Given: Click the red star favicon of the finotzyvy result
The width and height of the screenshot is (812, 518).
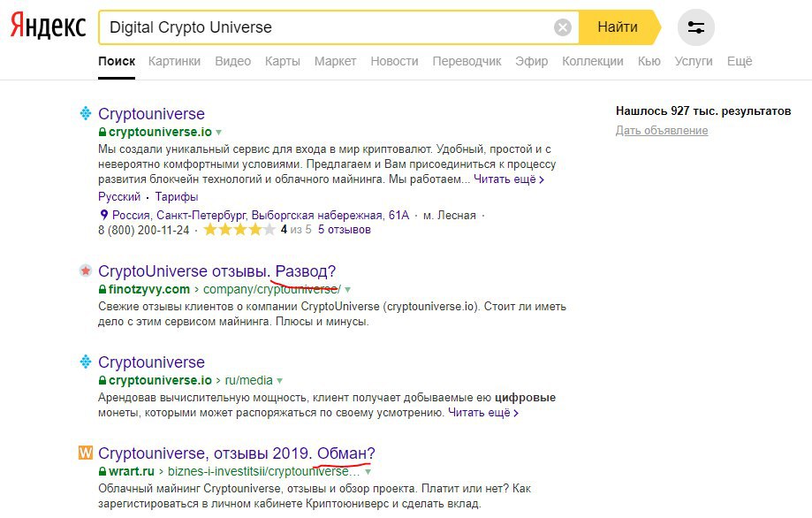Looking at the screenshot, I should (x=86, y=270).
